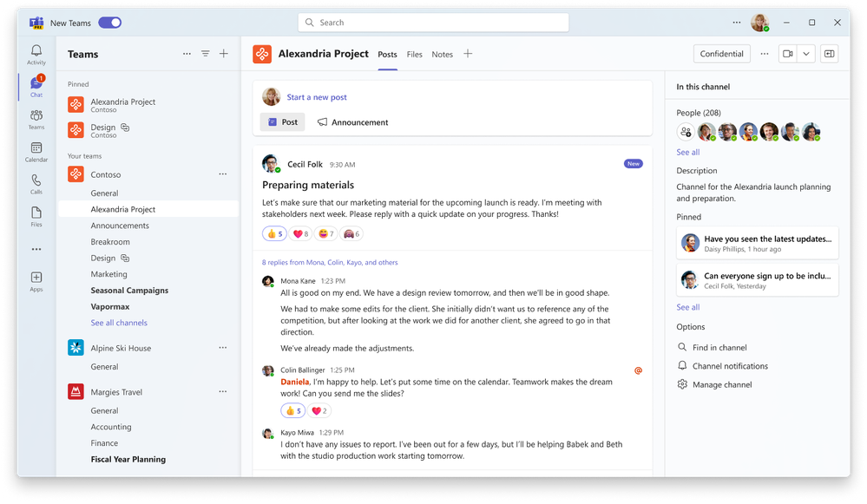Viewport: 867px width, 504px height.
Task: Switch to the Files tab
Action: pos(414,54)
